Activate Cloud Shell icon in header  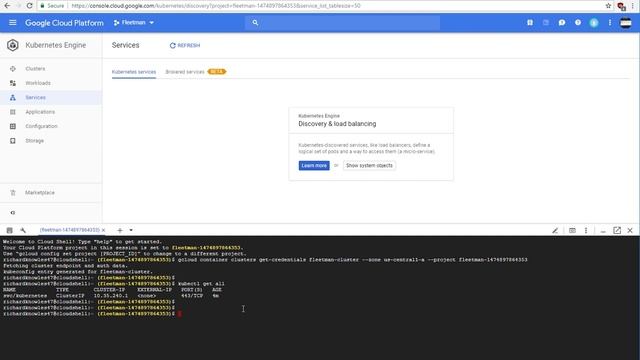point(546,22)
